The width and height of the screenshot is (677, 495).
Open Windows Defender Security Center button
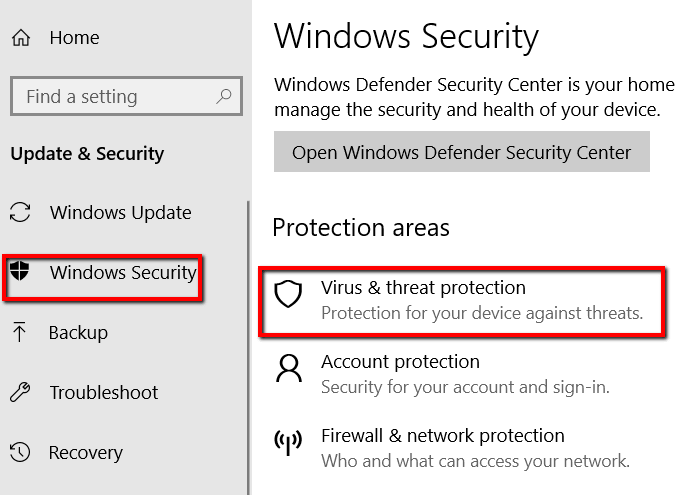461,153
